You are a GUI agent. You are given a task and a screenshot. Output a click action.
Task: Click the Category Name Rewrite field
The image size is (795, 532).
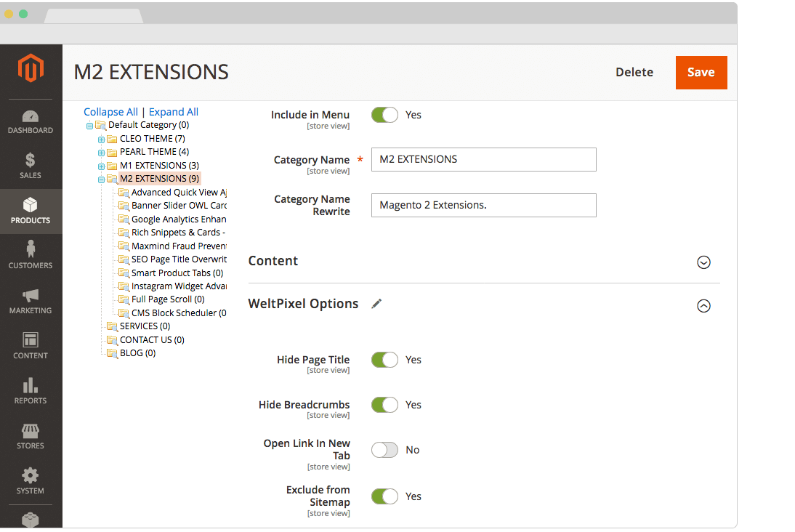483,205
